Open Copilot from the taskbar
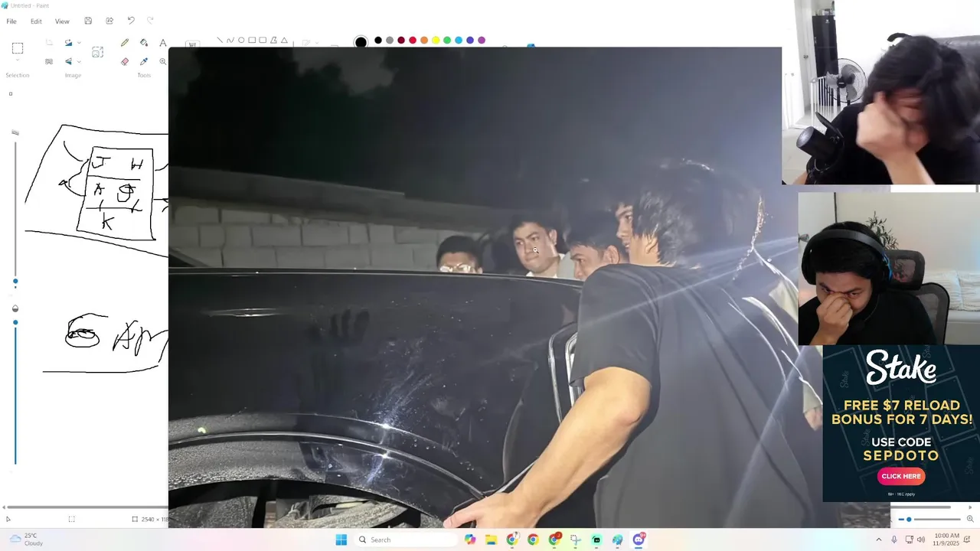980x551 pixels. tap(470, 540)
